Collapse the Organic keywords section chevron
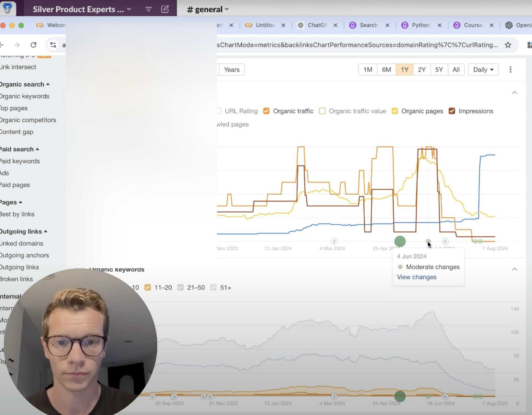Screen dimensions: 532x415 click(515, 269)
